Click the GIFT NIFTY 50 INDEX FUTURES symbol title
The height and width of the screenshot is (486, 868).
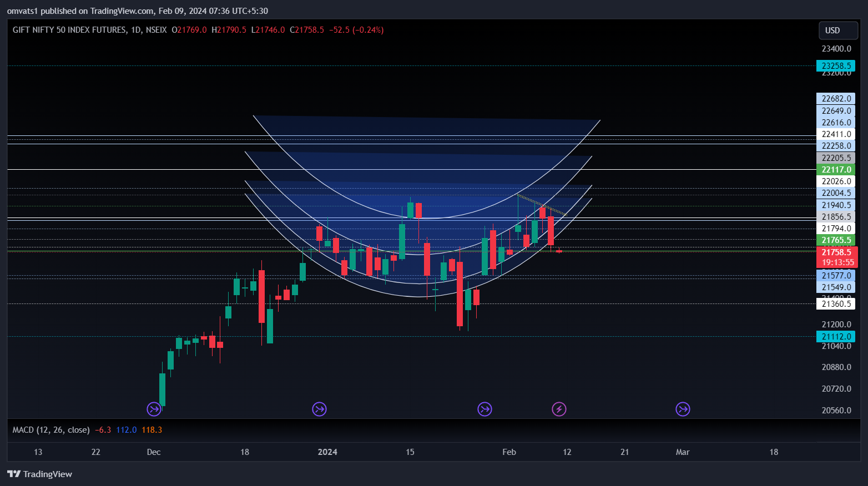point(69,30)
